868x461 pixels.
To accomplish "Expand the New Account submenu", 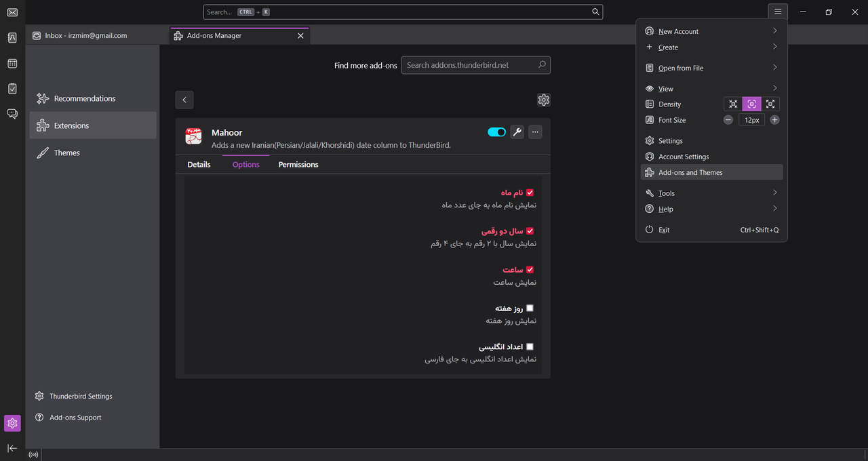I will pyautogui.click(x=711, y=31).
